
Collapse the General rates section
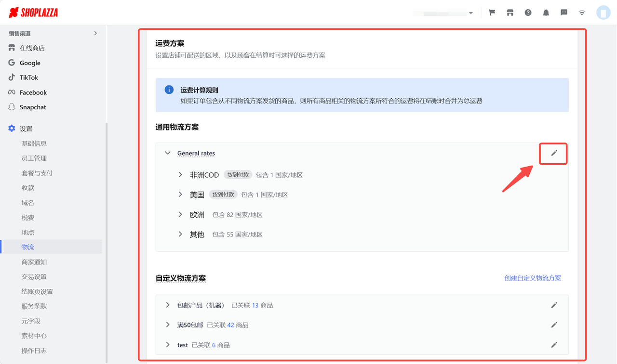[167, 153]
